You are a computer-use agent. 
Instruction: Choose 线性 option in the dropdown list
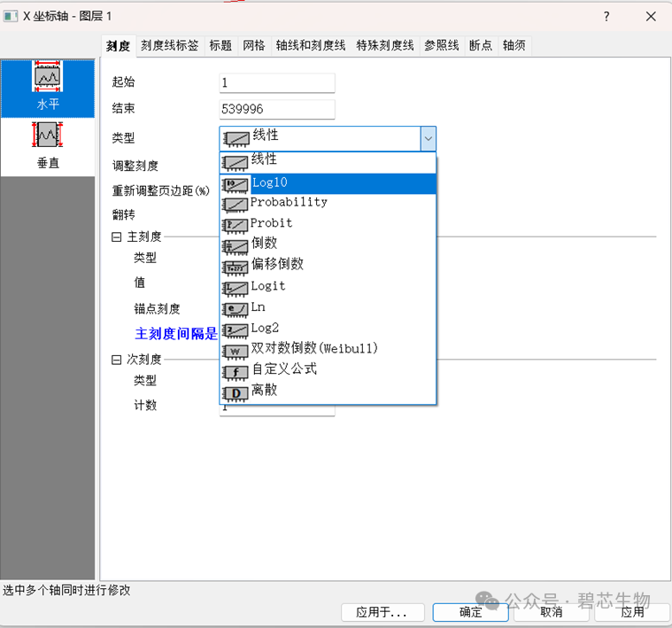pyautogui.click(x=328, y=162)
